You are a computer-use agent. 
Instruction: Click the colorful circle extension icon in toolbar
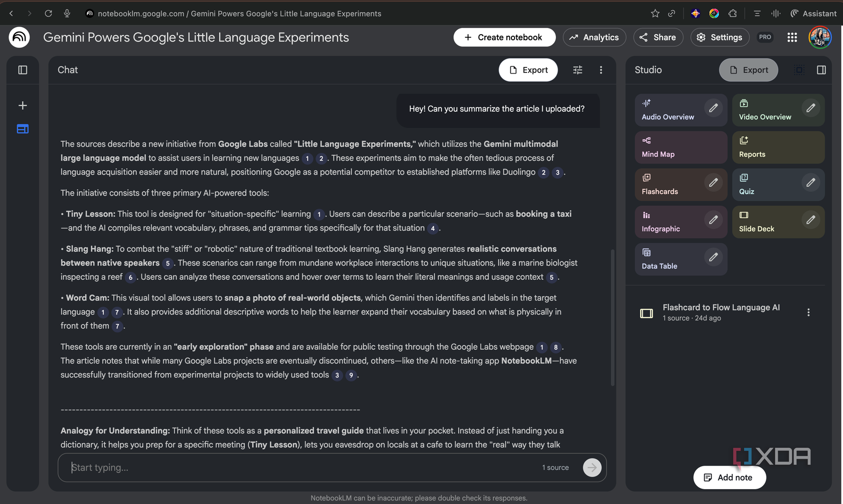714,14
